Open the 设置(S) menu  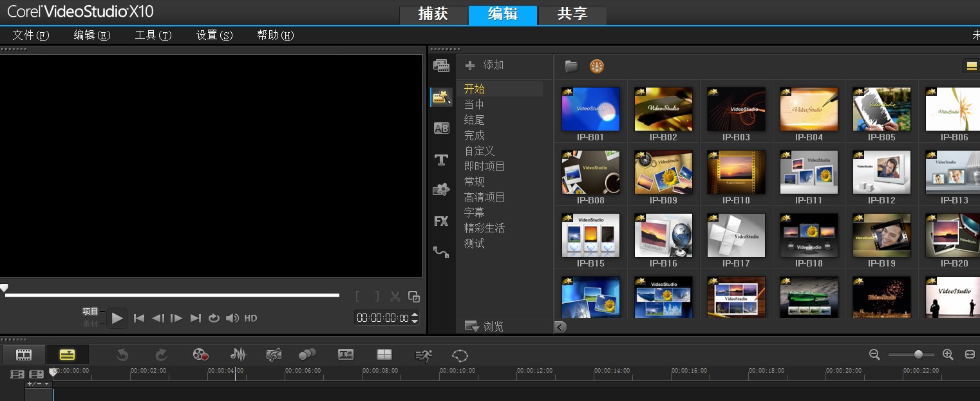pos(214,35)
